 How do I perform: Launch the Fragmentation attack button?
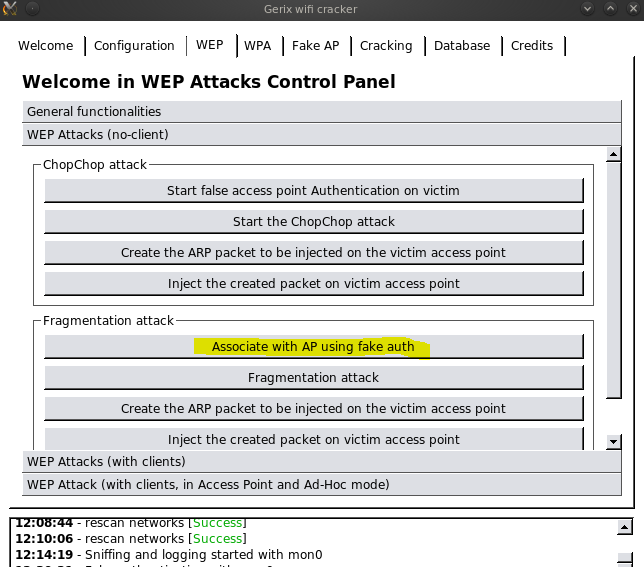point(313,378)
